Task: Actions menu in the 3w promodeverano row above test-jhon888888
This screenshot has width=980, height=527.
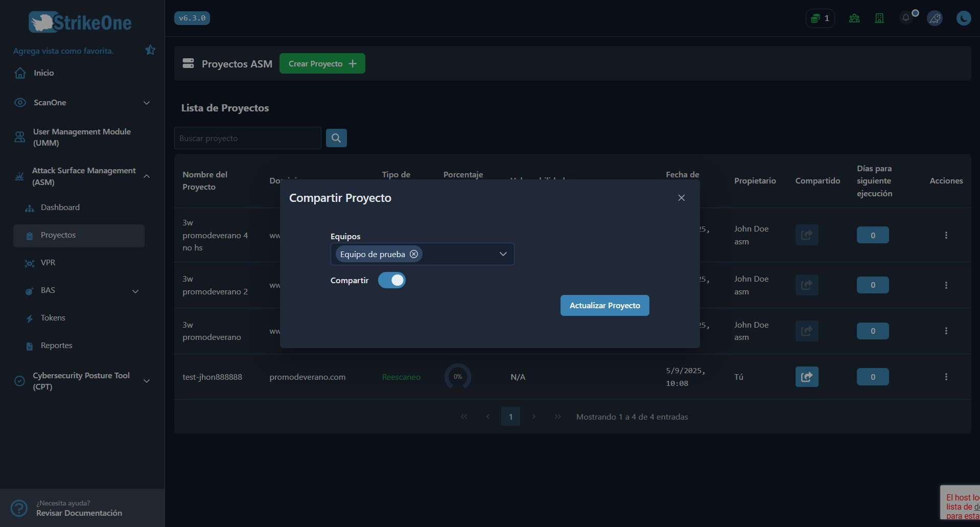Action: (x=946, y=331)
